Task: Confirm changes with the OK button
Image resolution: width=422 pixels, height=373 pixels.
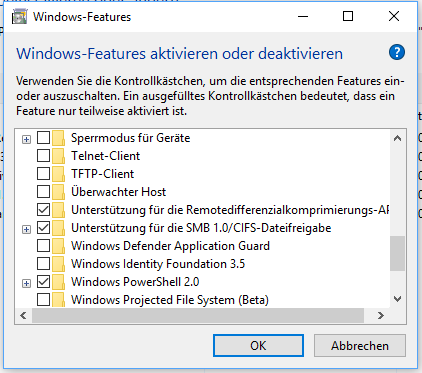Action: tap(258, 346)
